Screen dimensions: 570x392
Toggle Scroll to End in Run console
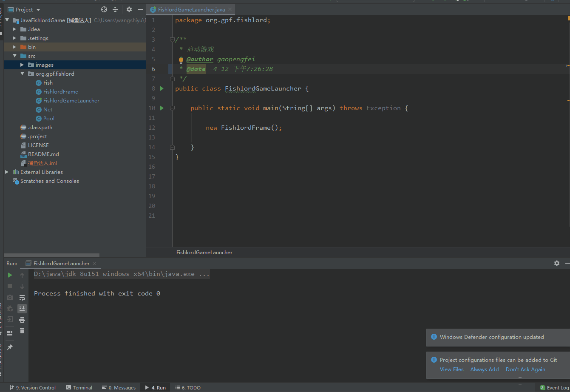(22, 308)
